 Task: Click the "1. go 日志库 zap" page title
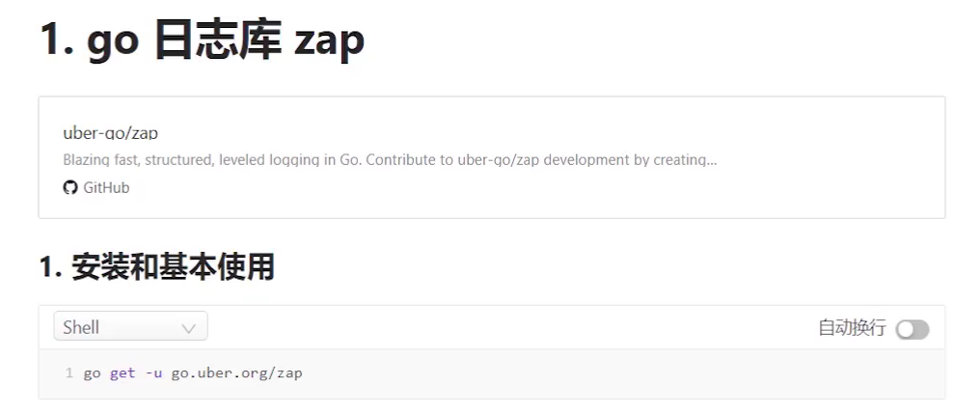coord(202,41)
